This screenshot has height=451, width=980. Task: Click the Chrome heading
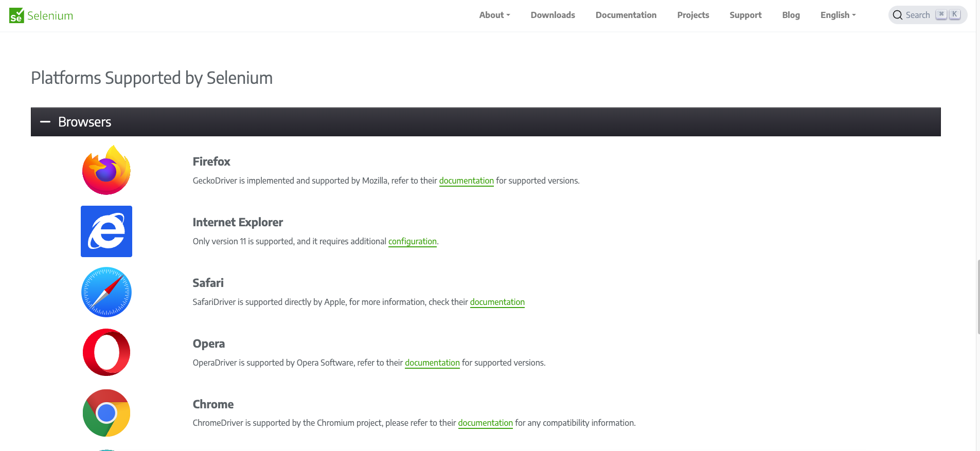click(213, 404)
